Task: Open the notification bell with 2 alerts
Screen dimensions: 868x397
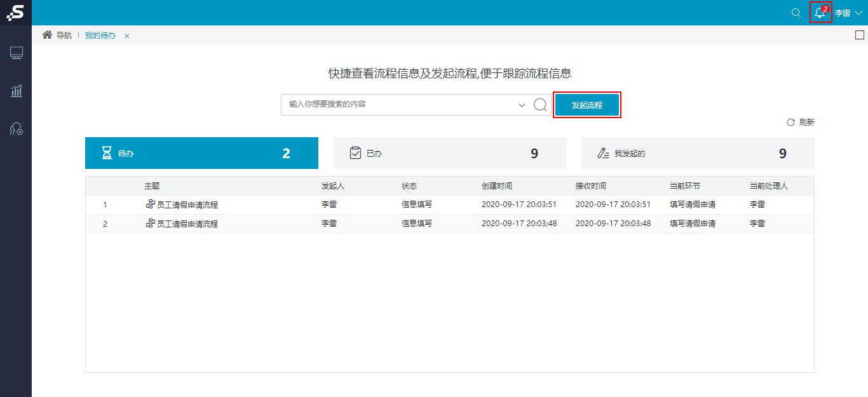Action: [820, 13]
